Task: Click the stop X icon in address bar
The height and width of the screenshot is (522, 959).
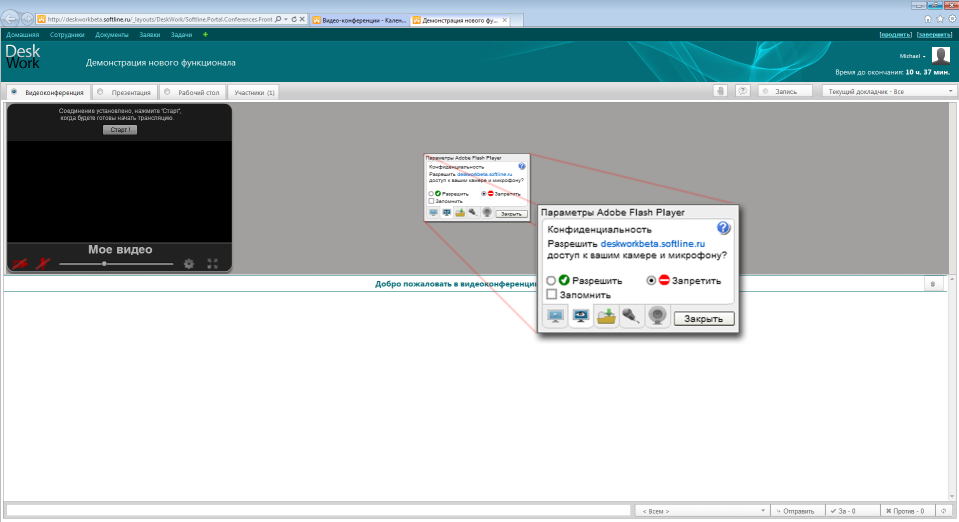Action: pyautogui.click(x=302, y=20)
